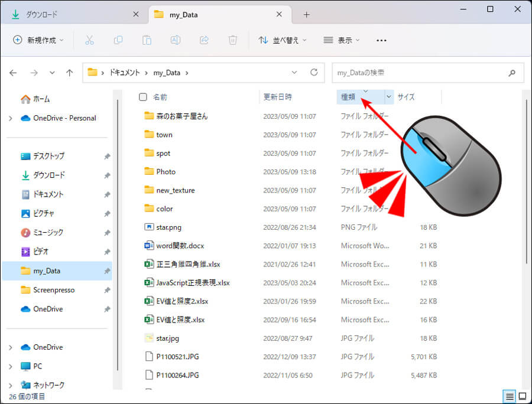Click the Delete trash can icon
Viewport: 532px width, 404px height.
(232, 40)
